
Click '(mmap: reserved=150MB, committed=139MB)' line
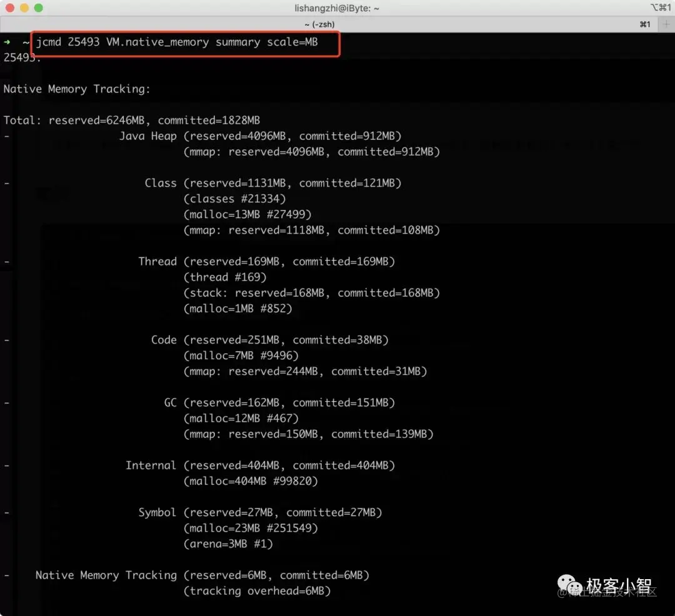[x=309, y=434]
